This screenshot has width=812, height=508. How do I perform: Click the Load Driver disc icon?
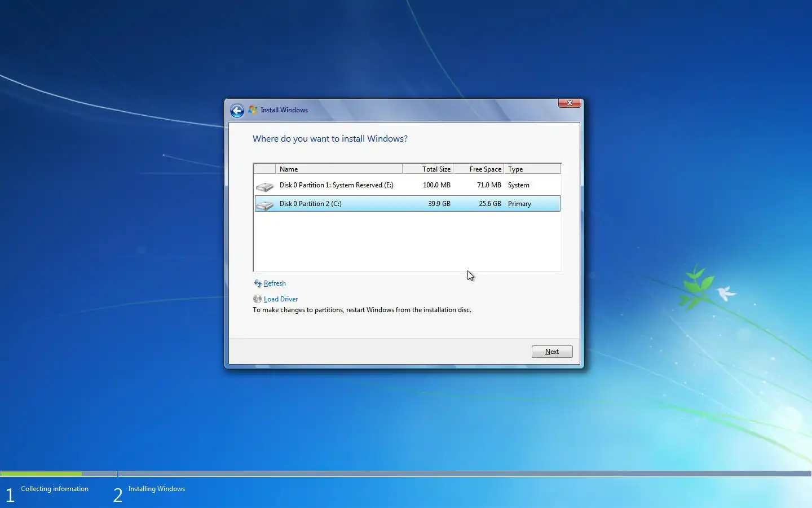coord(257,299)
